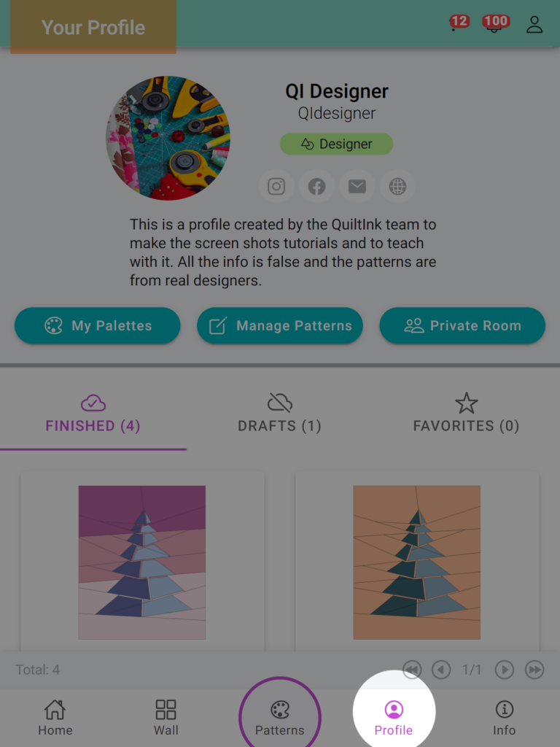The width and height of the screenshot is (560, 747).
Task: Select the Finished (4) tab
Action: pos(93,413)
